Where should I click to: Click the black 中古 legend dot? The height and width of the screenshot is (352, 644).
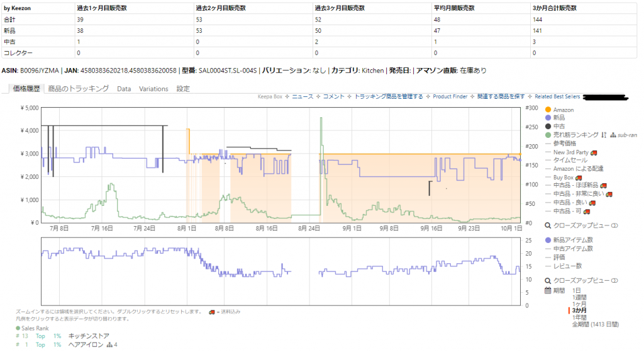[548, 127]
